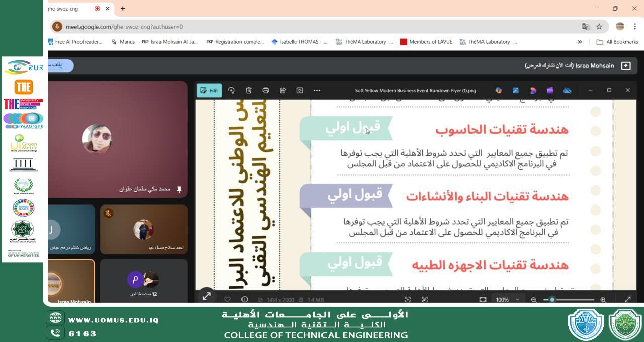Delete the image with the trash icon

[x=249, y=90]
